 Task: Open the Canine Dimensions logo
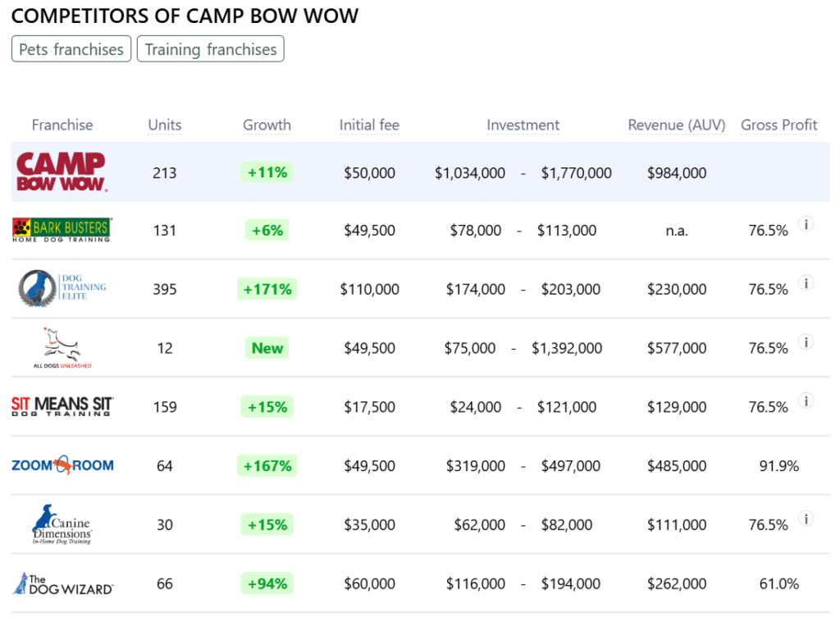click(62, 524)
